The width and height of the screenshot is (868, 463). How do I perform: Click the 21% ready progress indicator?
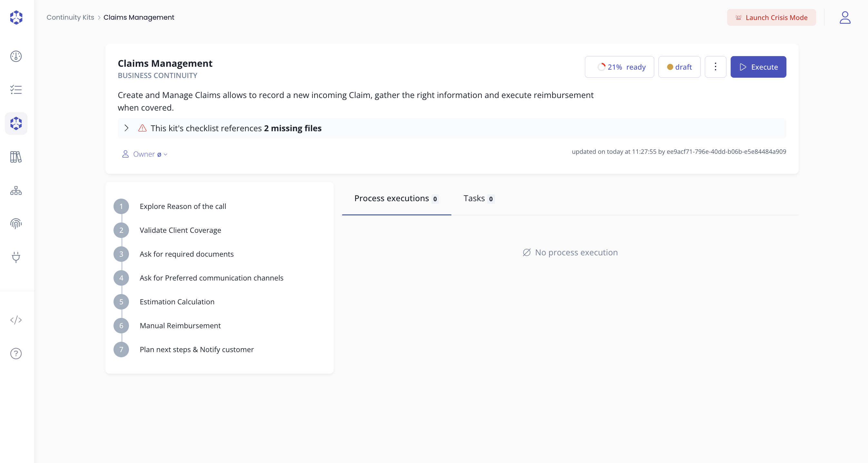point(619,67)
